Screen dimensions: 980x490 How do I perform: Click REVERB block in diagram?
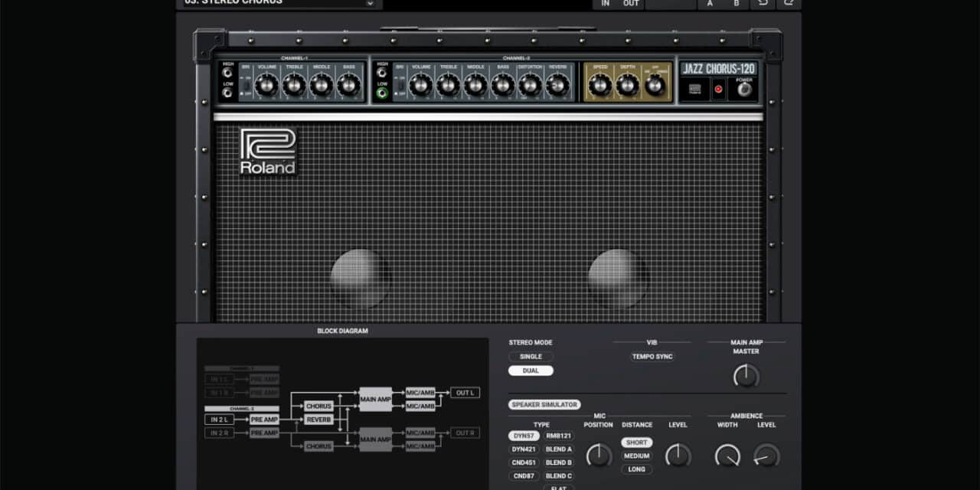coord(318,420)
